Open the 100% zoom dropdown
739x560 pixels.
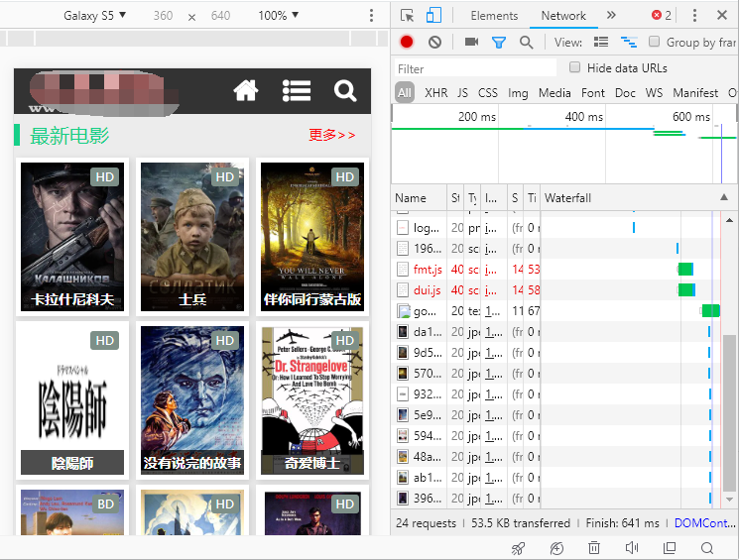pyautogui.click(x=278, y=16)
